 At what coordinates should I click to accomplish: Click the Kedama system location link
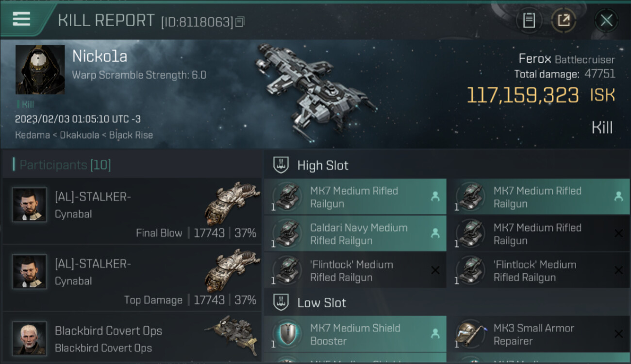pos(32,135)
